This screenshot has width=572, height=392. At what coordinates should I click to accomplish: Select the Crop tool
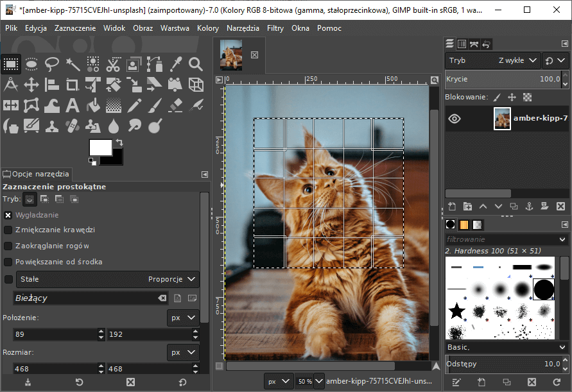point(73,85)
